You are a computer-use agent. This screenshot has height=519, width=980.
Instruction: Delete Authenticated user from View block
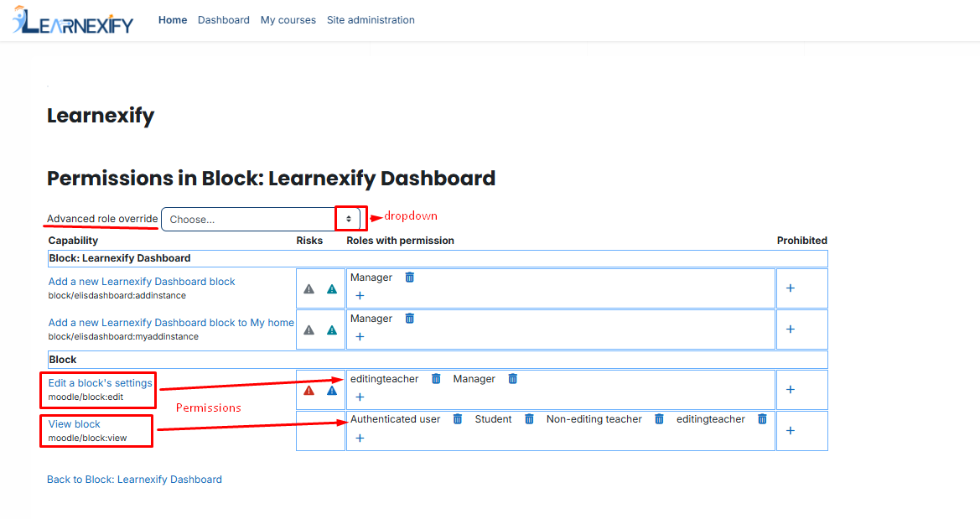[x=458, y=419]
